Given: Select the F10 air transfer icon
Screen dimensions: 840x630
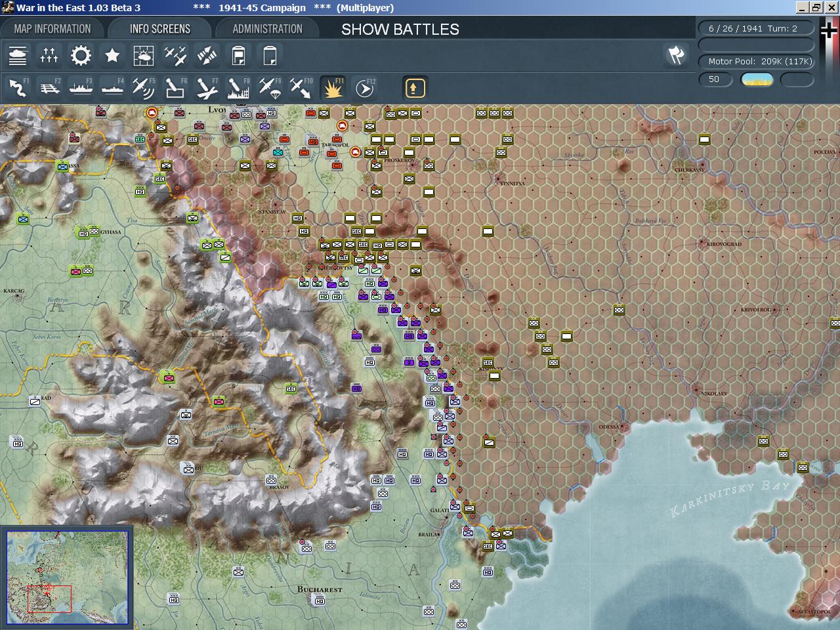Looking at the screenshot, I should tap(301, 88).
